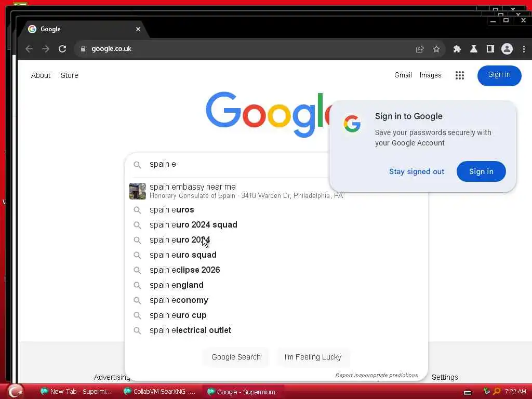Open Advertising link in the footer

coord(112,377)
